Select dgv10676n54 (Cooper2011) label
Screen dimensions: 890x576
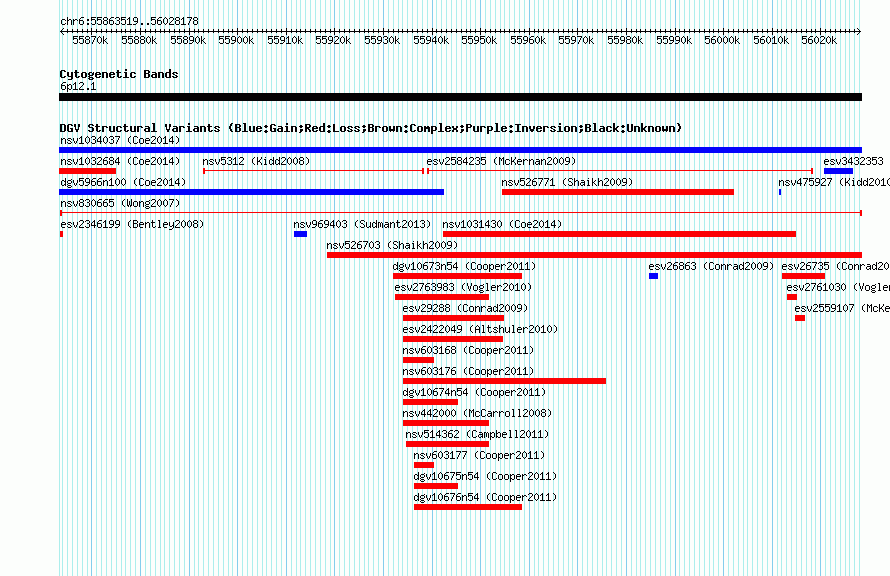(485, 497)
